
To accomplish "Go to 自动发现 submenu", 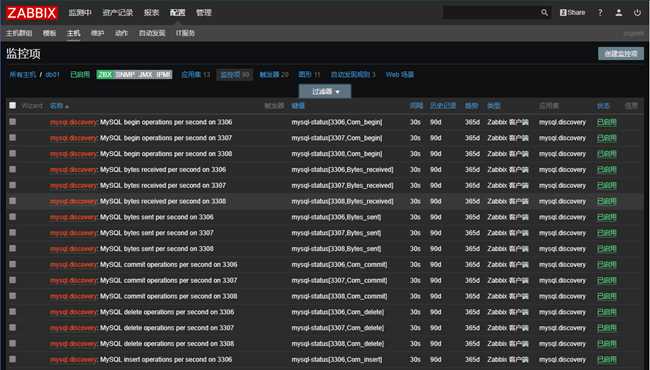I will [x=152, y=33].
